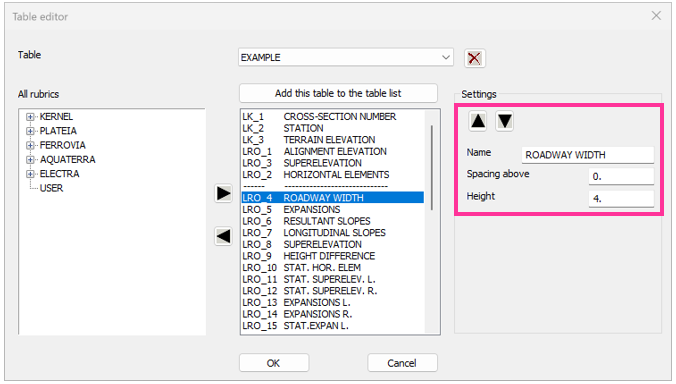Expand the FERROVIA tree node
This screenshot has width=676, height=384.
pos(30,145)
